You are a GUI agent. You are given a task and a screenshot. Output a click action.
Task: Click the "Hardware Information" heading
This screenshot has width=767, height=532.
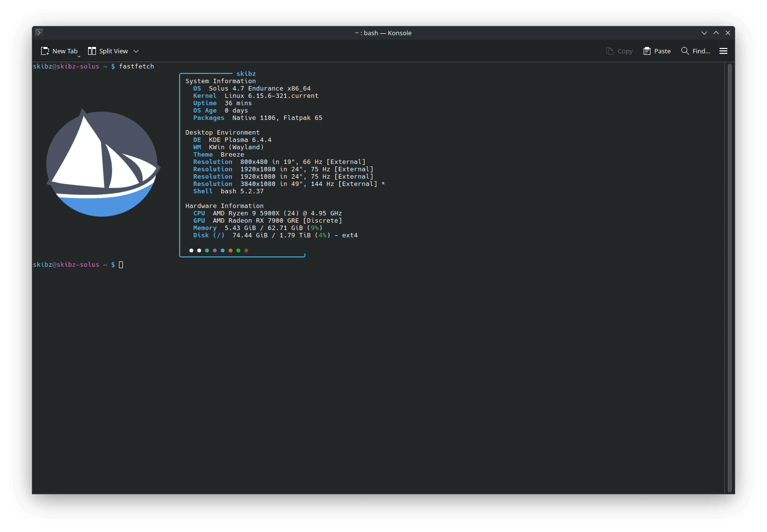(x=225, y=206)
